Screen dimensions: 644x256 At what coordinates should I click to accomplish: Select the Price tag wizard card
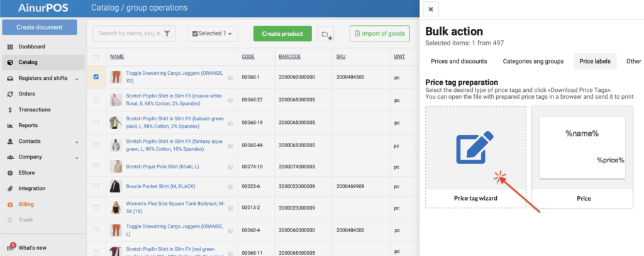tap(475, 157)
